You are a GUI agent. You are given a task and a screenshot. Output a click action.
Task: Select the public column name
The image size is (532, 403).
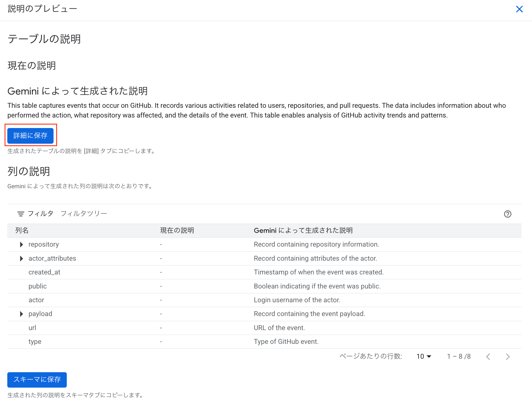pyautogui.click(x=38, y=286)
